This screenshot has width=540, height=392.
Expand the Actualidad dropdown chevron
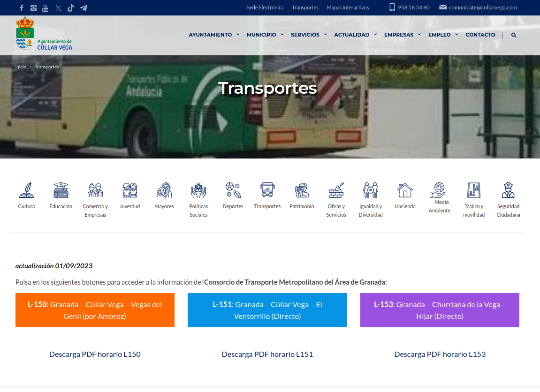375,35
